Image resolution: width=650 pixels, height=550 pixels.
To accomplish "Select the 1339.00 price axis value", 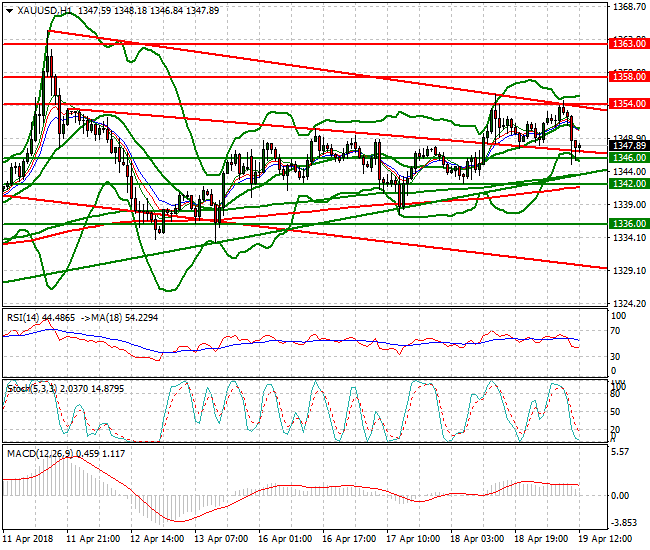I will (x=629, y=205).
